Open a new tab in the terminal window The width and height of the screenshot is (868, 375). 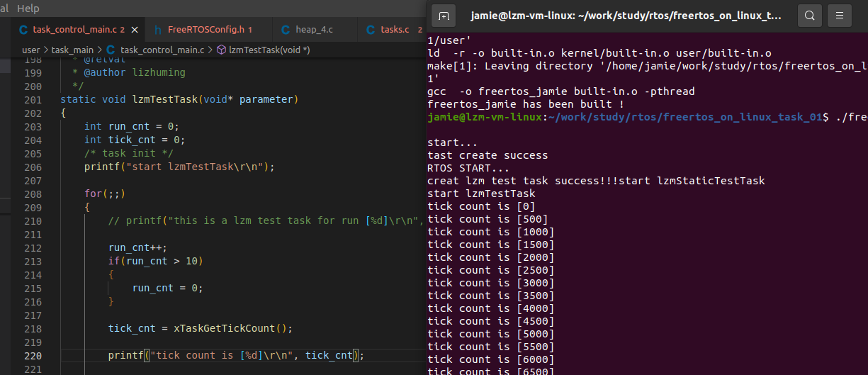click(444, 15)
